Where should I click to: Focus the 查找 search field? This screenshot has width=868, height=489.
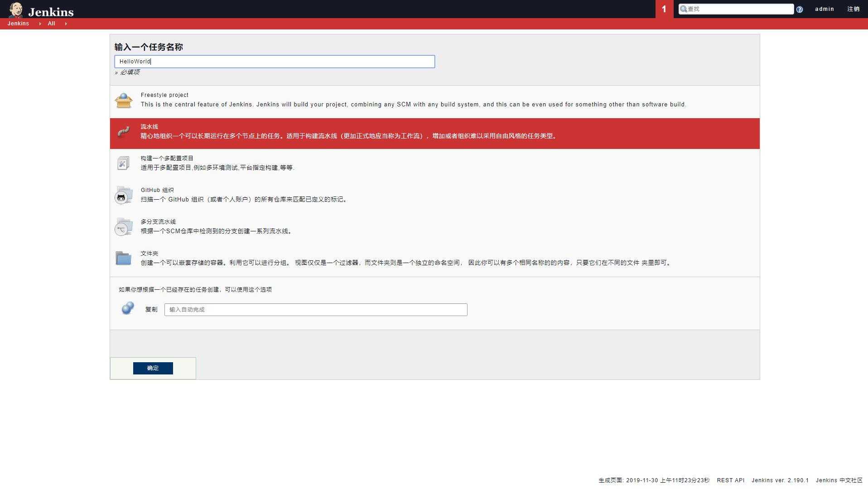coord(736,9)
